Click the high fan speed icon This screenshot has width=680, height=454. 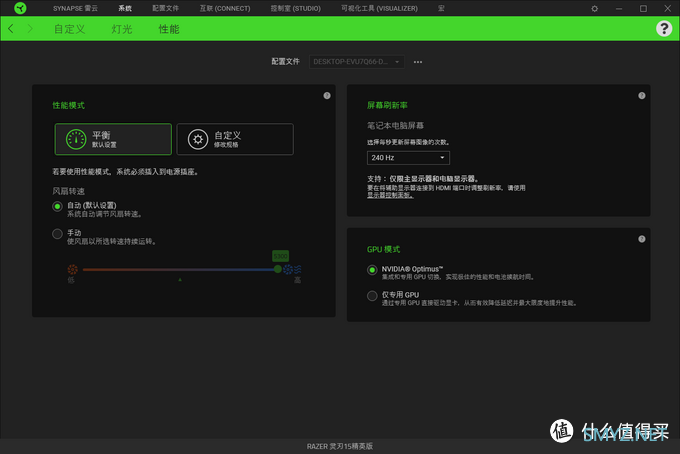point(292,269)
